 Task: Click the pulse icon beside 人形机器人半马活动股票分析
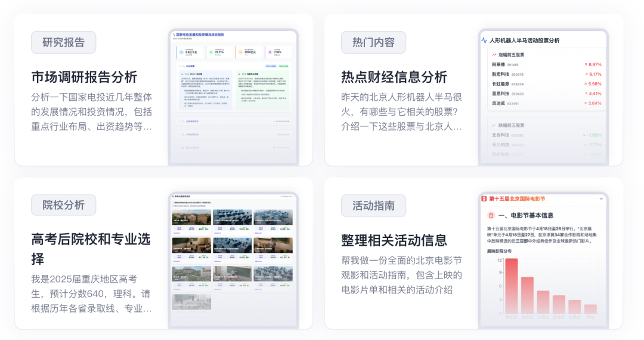tap(484, 41)
